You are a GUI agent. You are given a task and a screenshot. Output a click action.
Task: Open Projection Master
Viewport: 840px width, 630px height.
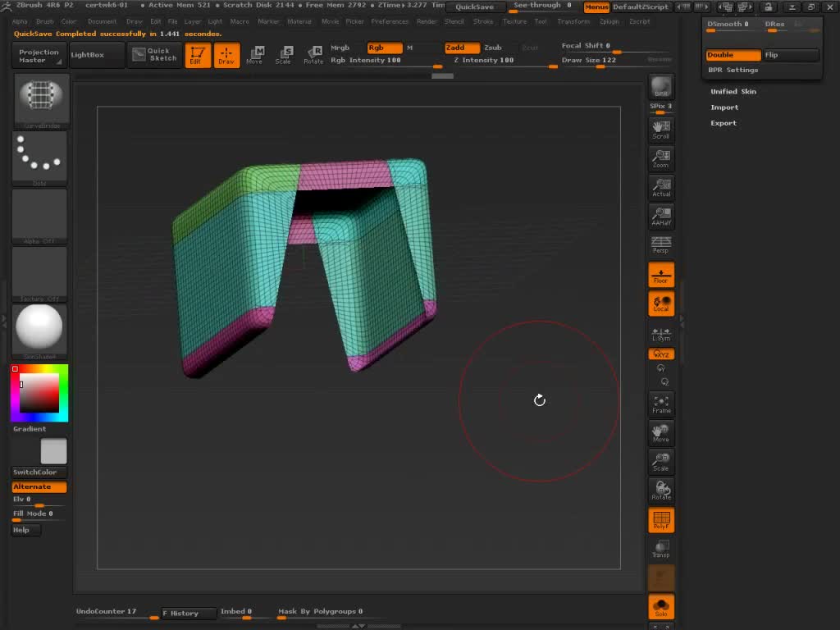coord(39,56)
